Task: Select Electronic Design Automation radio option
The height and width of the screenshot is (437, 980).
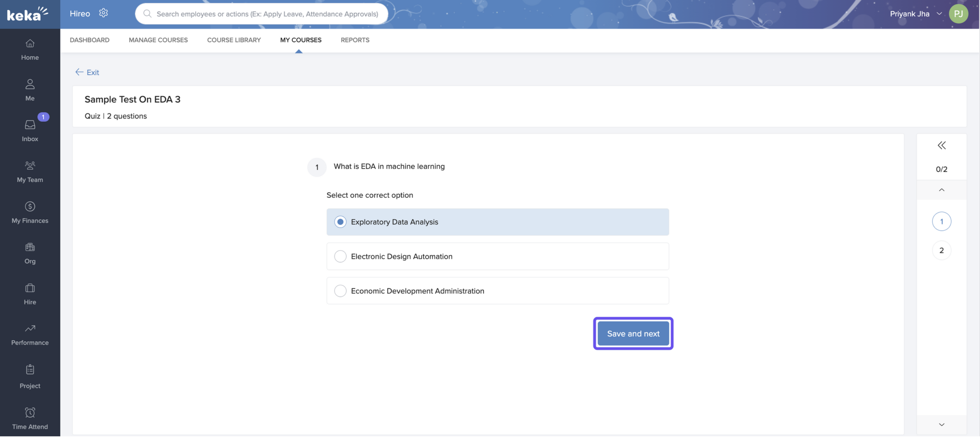Action: 340,257
